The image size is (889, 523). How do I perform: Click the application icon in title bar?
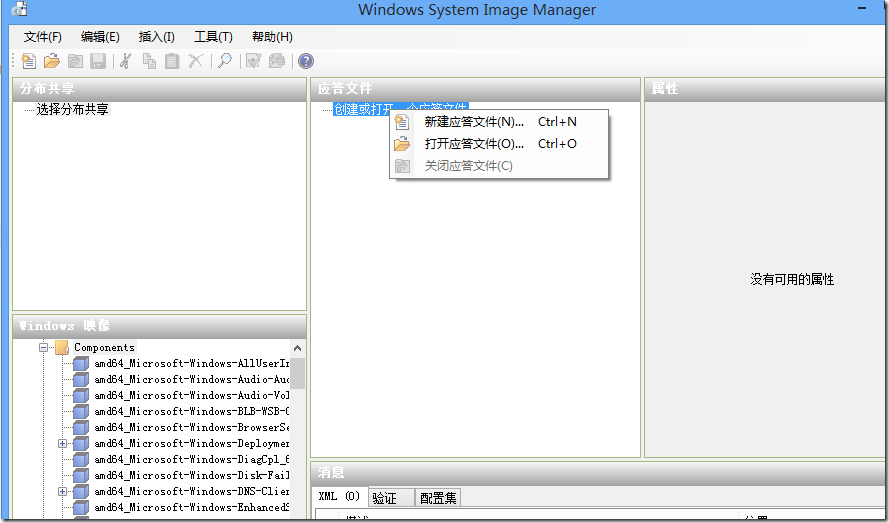coord(19,9)
